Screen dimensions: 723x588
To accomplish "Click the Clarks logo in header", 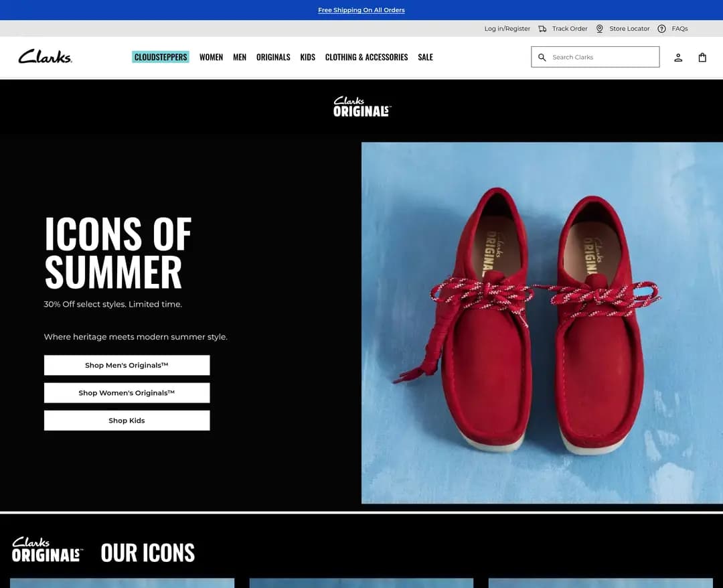I will point(46,56).
